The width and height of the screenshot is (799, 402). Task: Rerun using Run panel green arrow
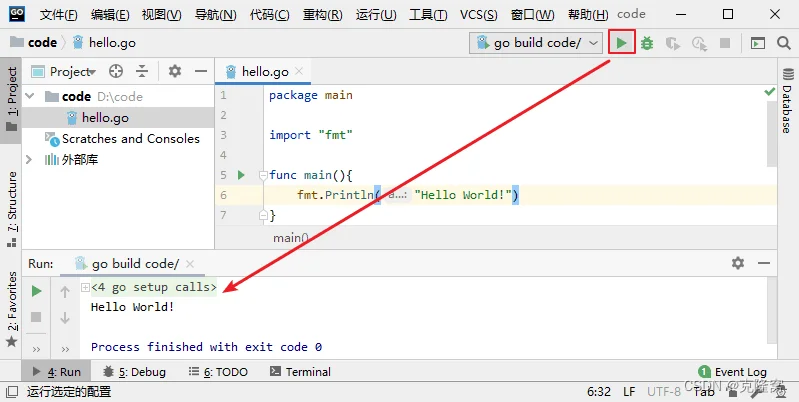coord(36,291)
